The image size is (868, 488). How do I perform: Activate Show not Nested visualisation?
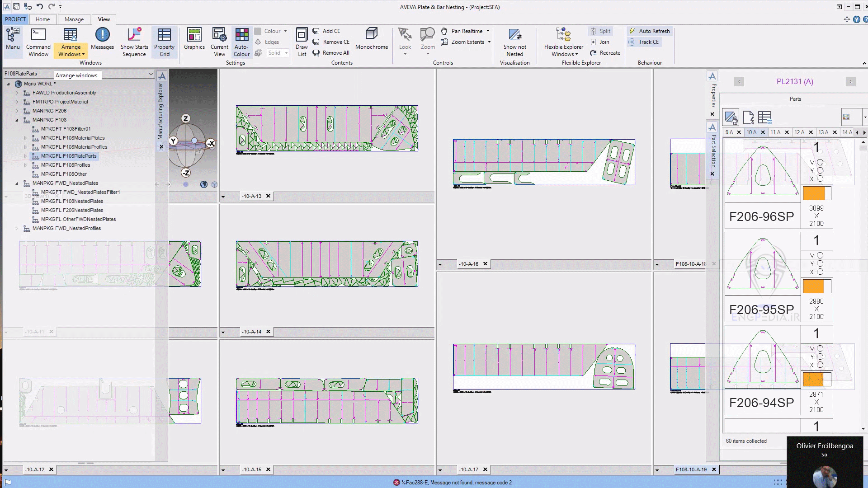pyautogui.click(x=514, y=41)
